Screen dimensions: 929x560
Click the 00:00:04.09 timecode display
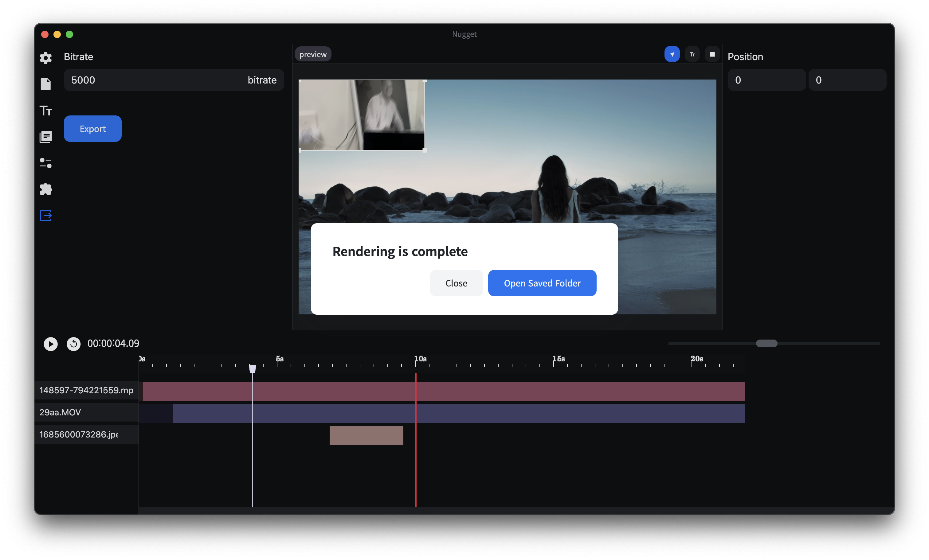tap(113, 343)
